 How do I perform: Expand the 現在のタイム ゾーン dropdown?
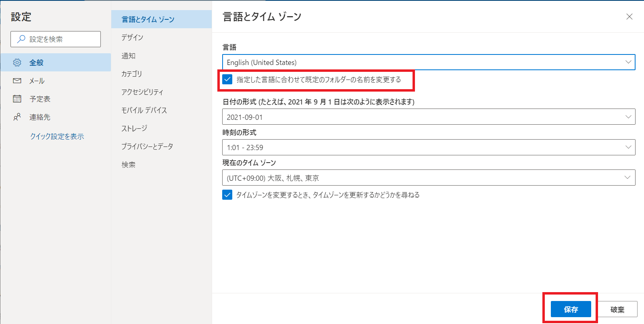pyautogui.click(x=428, y=178)
